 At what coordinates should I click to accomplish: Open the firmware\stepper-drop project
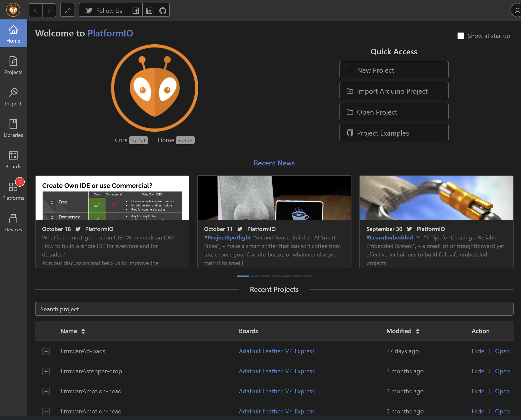tap(502, 371)
